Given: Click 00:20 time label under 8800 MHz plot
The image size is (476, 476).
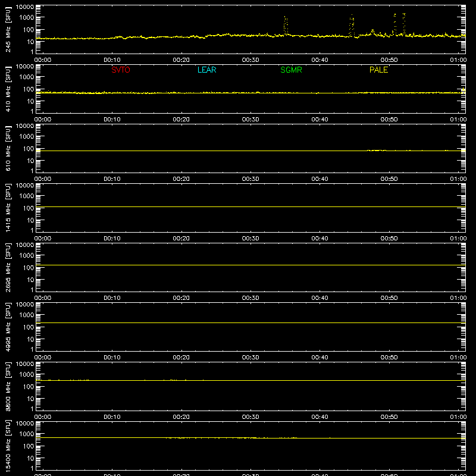Looking at the screenshot, I should [x=181, y=417].
